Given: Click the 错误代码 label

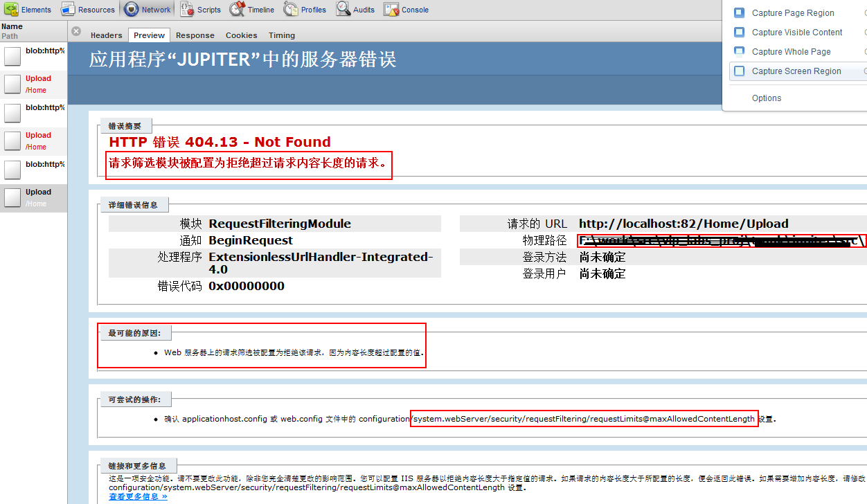Looking at the screenshot, I should pos(180,286).
